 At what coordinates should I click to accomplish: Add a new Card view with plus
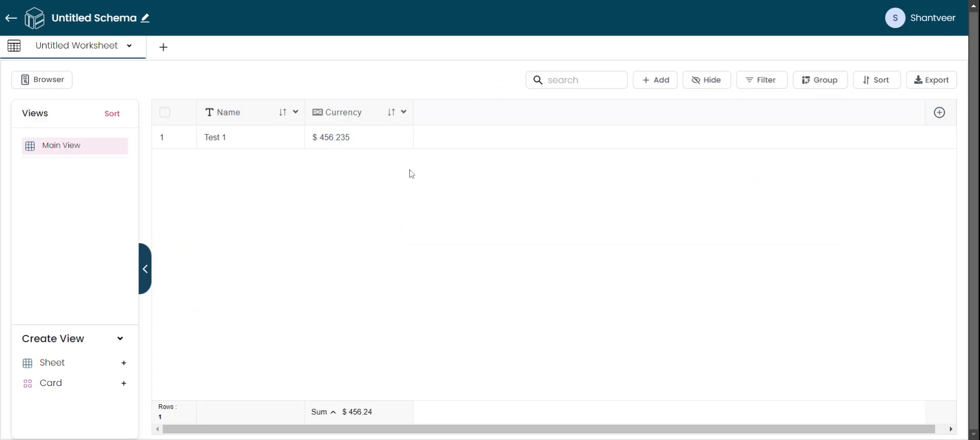pos(124,383)
